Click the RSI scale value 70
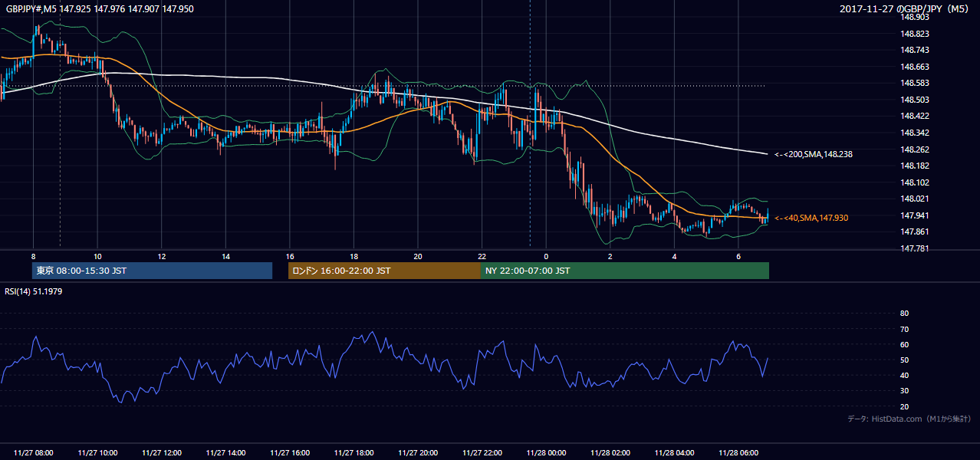The width and height of the screenshot is (980, 460). pyautogui.click(x=904, y=329)
